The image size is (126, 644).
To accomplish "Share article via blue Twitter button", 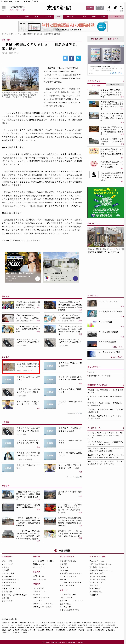I will pyautogui.click(x=65, y=58).
